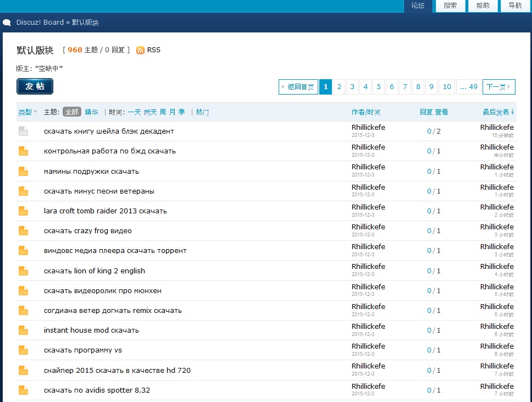
Task: Open the Discuz! Board breadcrumb link
Action: [x=40, y=23]
